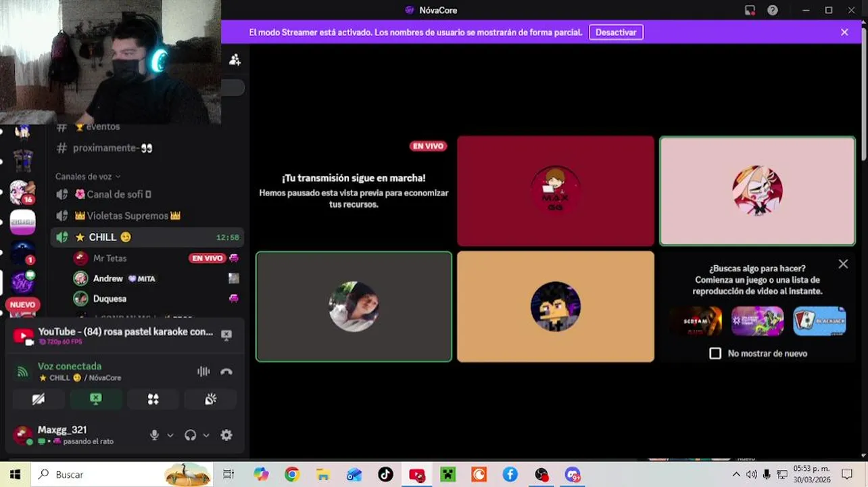This screenshot has width=868, height=487.
Task: Join the Canal de sofi voice channel
Action: click(147, 194)
